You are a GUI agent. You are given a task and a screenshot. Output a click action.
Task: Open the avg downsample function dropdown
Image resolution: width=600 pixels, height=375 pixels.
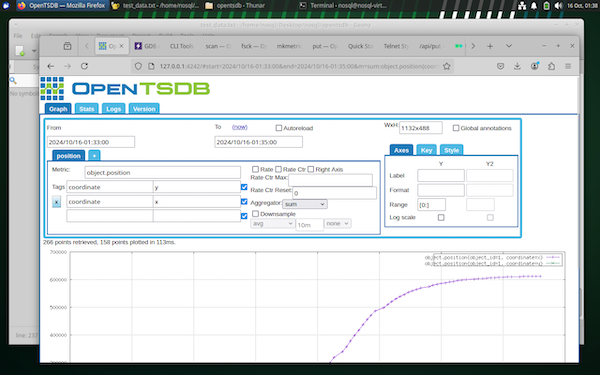pyautogui.click(x=272, y=223)
